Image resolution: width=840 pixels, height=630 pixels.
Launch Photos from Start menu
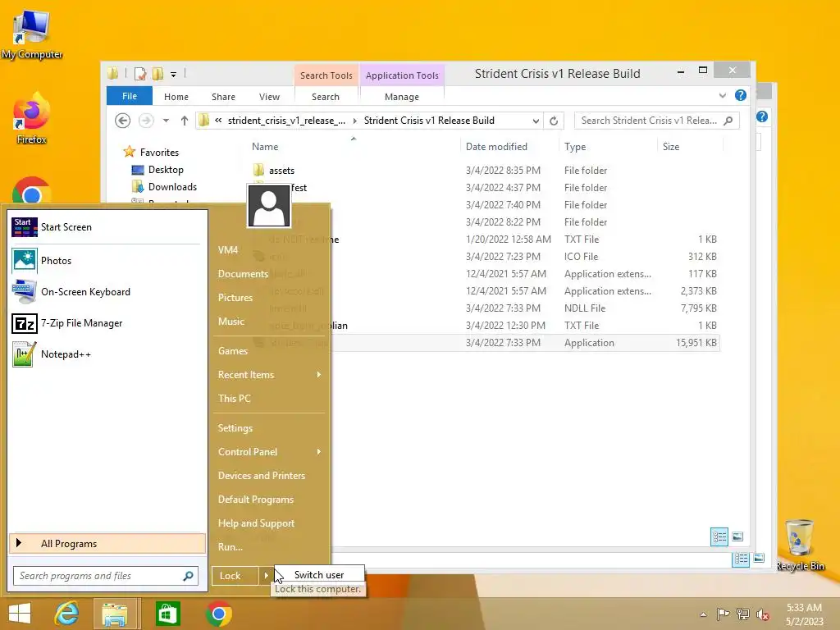click(x=106, y=260)
